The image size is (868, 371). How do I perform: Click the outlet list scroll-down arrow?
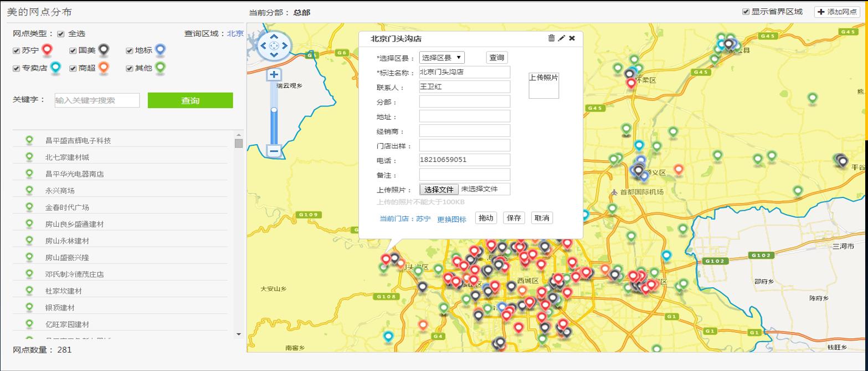239,334
